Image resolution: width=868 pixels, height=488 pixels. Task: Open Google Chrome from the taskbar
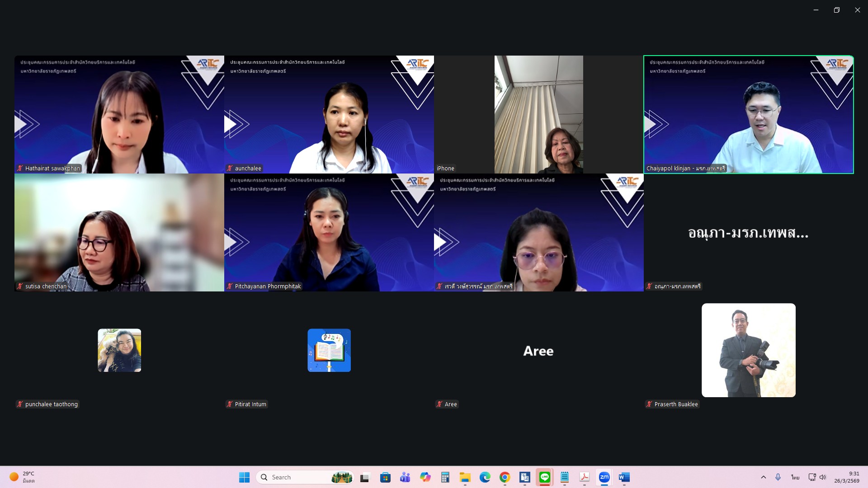(505, 477)
